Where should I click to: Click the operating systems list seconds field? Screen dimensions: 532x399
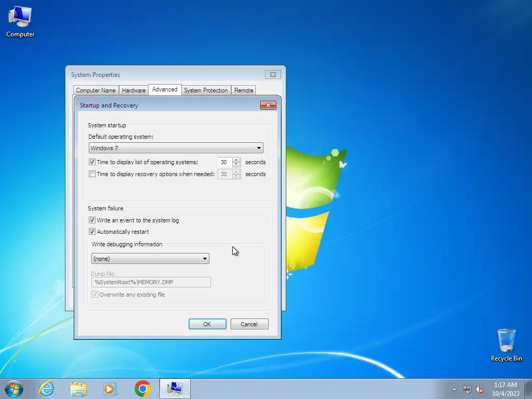pos(225,162)
